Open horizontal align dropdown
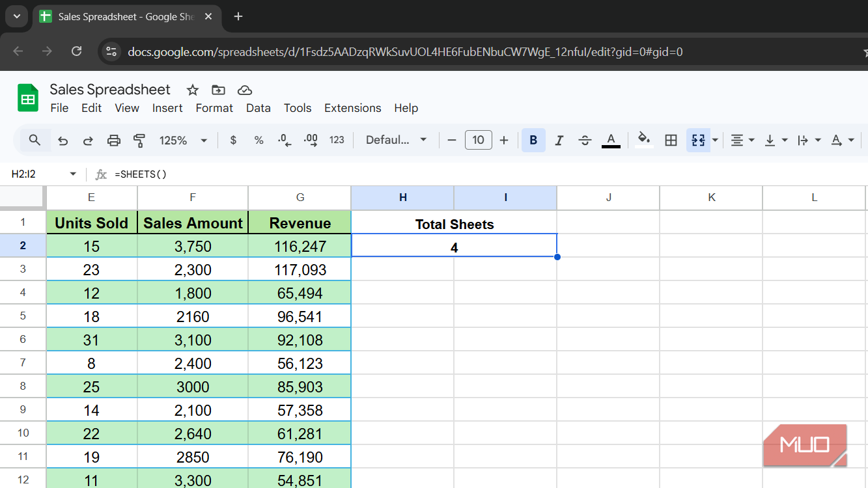868x488 pixels. [742, 140]
